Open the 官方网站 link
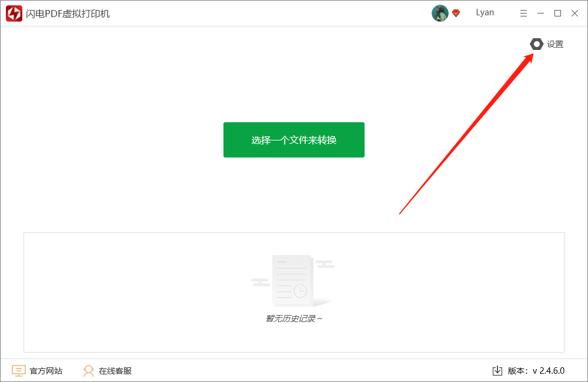The width and height of the screenshot is (588, 382). (x=46, y=371)
